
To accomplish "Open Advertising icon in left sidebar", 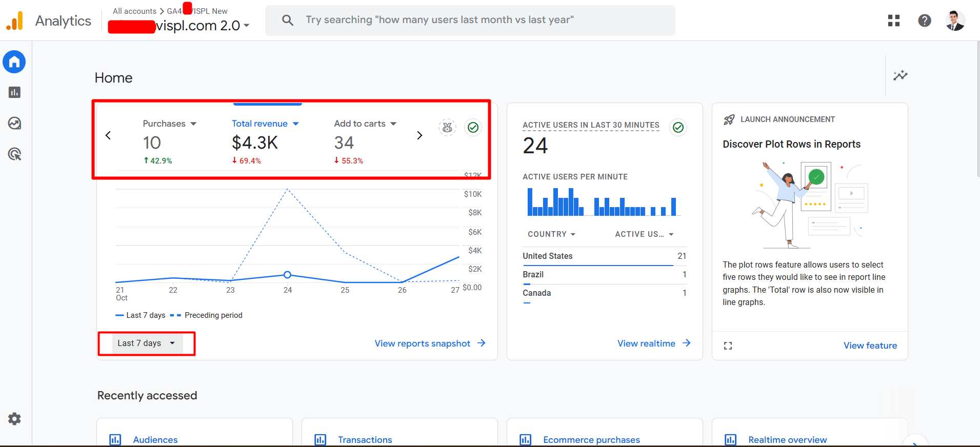I will pos(14,154).
